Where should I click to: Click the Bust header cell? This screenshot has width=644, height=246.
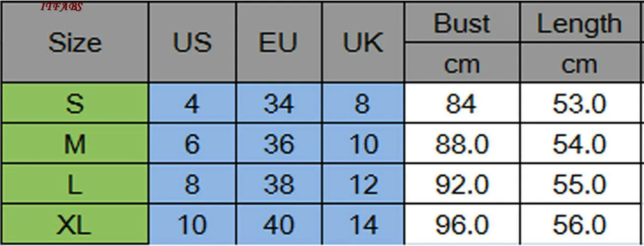(462, 22)
